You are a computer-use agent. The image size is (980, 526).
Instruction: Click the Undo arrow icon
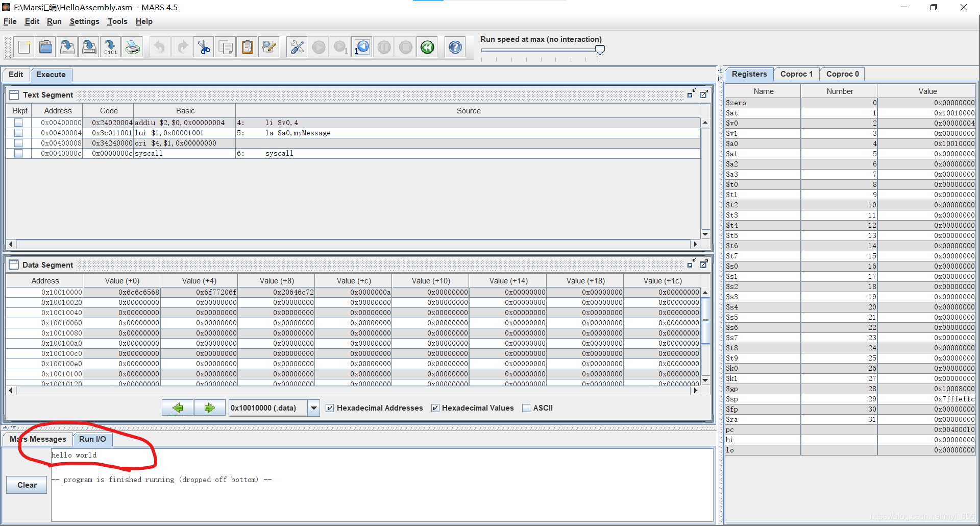click(x=160, y=47)
